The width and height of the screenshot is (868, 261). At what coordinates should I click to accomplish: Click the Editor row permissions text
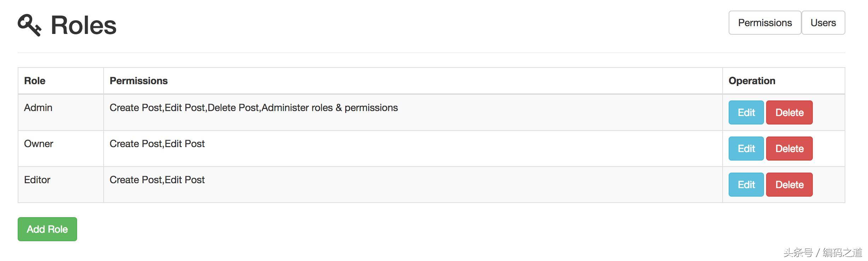(157, 180)
